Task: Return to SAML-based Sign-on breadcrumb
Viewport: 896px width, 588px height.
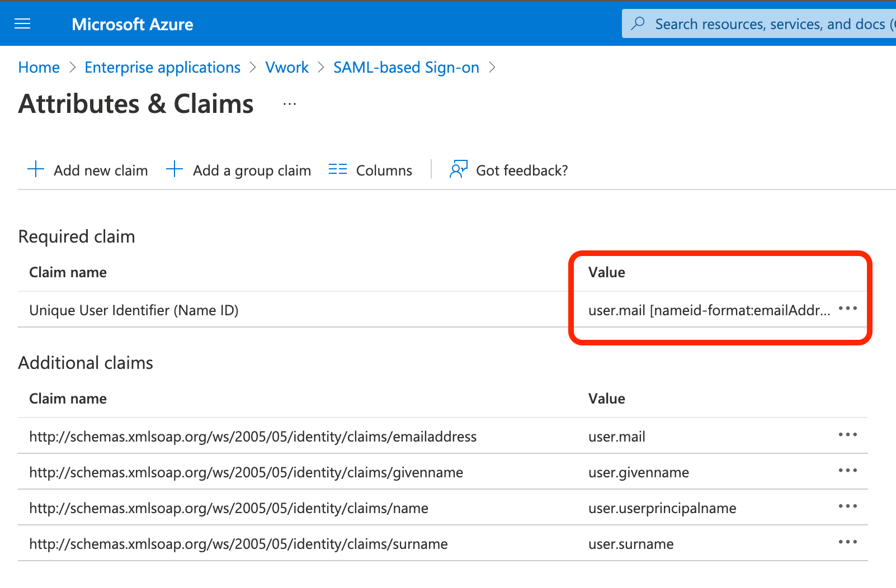Action: tap(406, 68)
